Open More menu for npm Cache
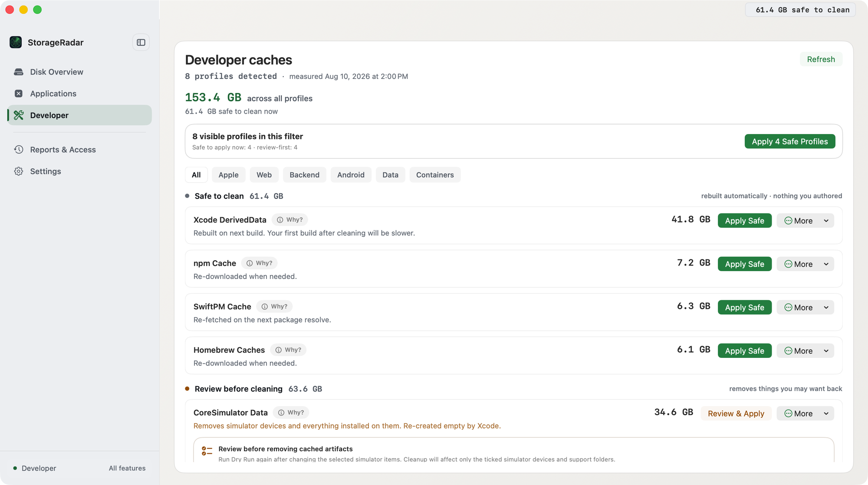Viewport: 868px width, 485px height. tap(806, 264)
